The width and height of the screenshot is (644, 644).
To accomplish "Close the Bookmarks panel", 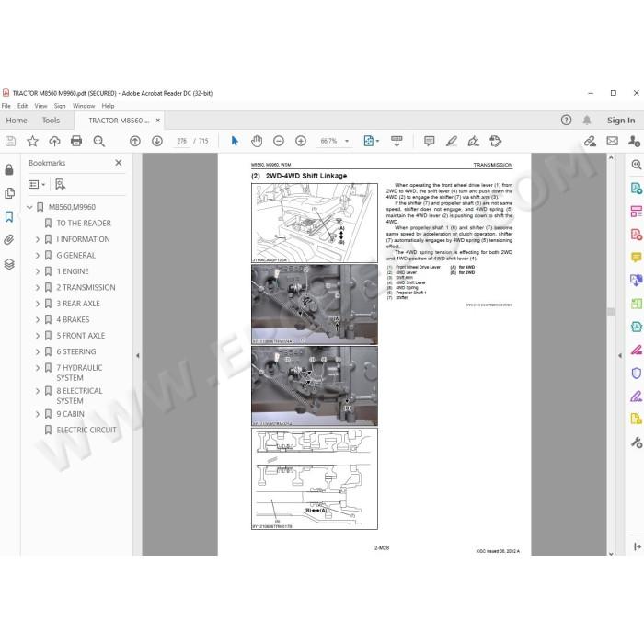I will click(119, 163).
